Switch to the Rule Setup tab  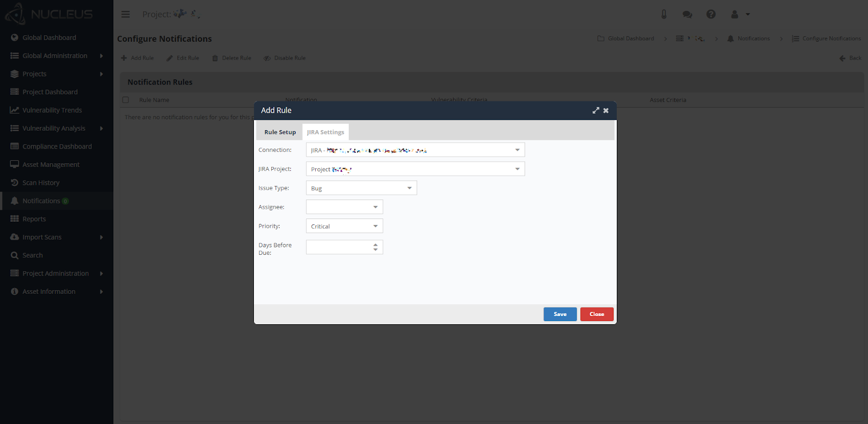pyautogui.click(x=280, y=132)
